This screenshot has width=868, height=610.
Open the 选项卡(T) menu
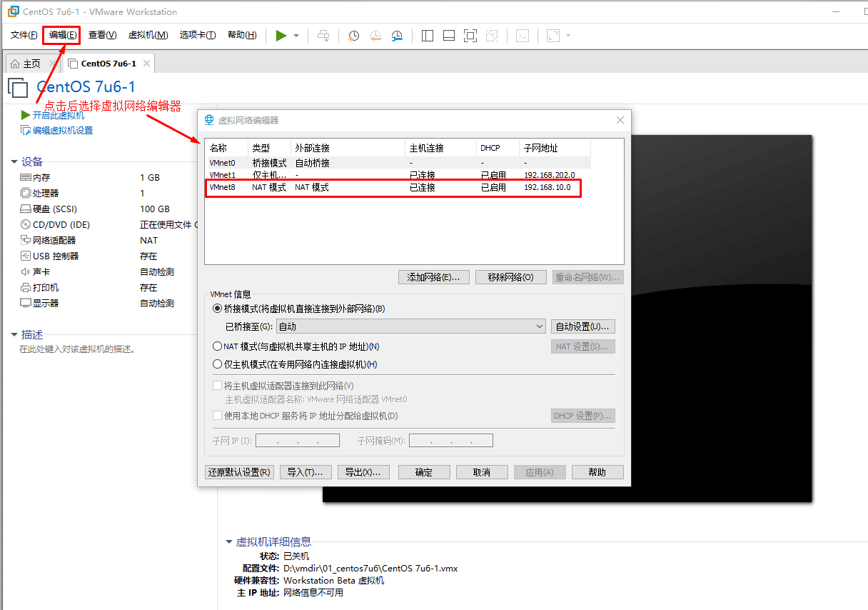[197, 35]
